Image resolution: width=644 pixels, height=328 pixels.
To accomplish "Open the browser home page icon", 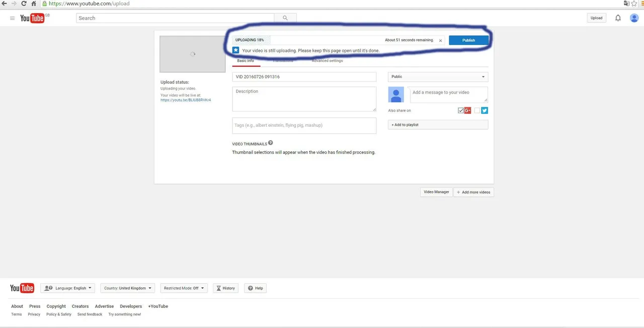I will tap(34, 4).
